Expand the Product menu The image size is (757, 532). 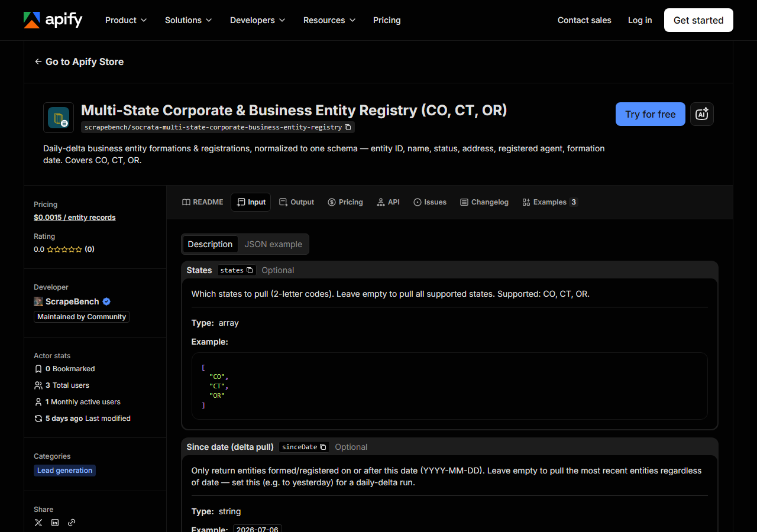[125, 20]
